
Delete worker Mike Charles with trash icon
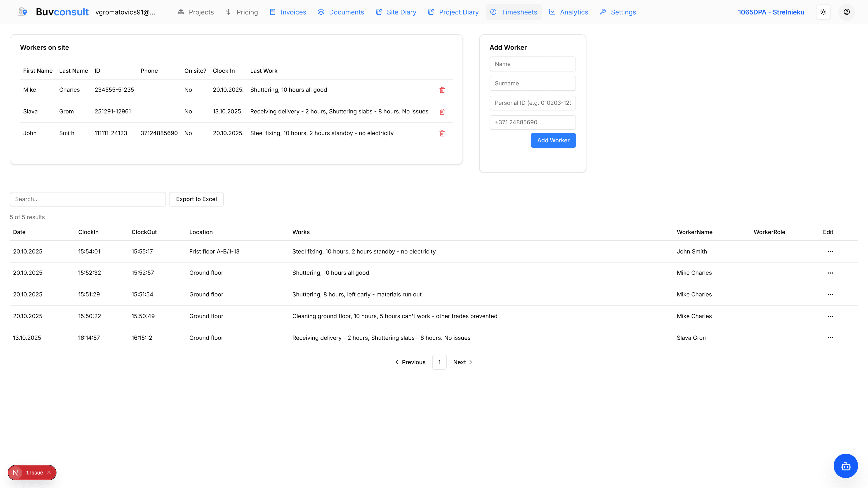coord(442,90)
